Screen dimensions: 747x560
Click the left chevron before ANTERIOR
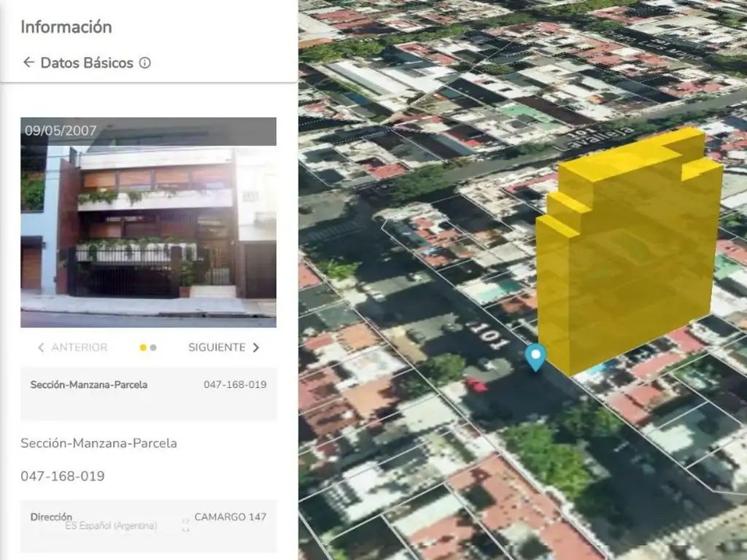[x=41, y=348]
